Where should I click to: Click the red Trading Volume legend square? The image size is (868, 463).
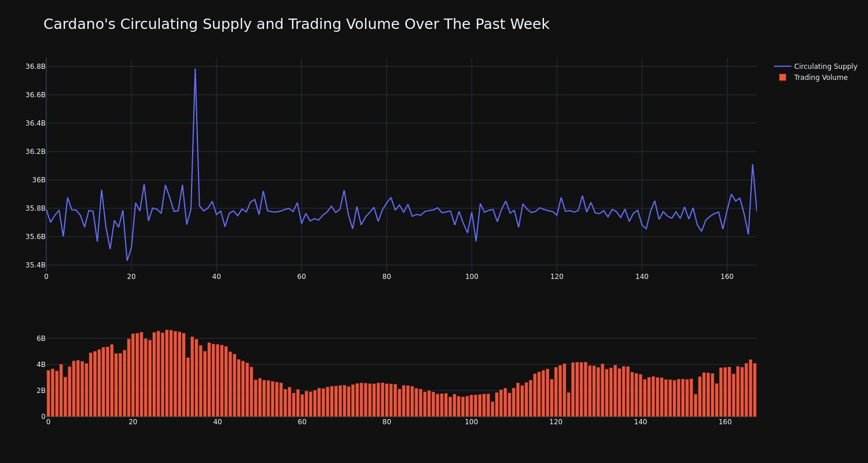pyautogui.click(x=782, y=78)
